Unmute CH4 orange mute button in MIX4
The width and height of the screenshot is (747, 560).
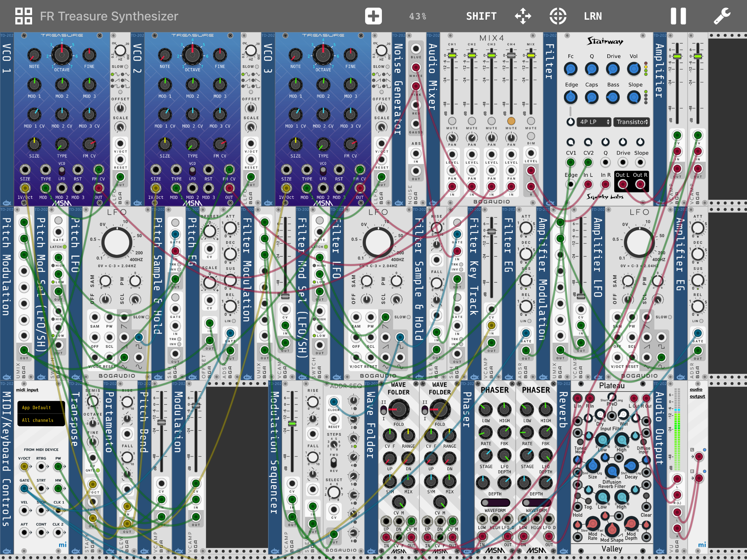tap(511, 121)
